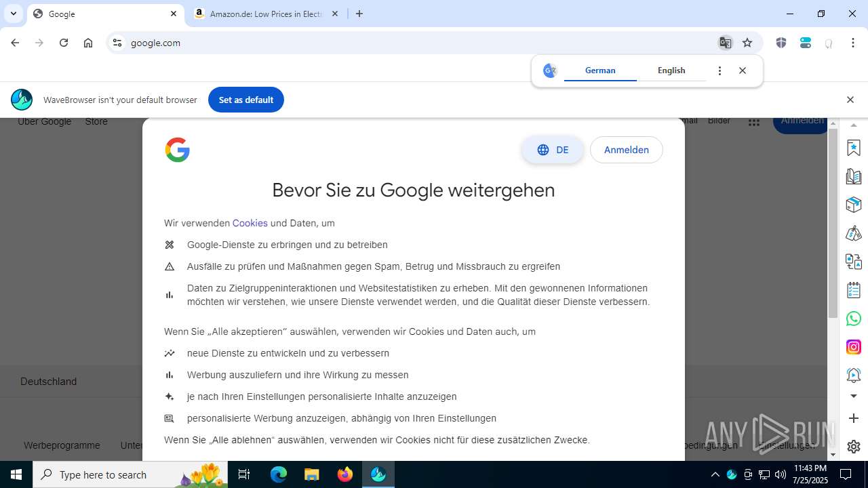Viewport: 868px width, 488px height.
Task: Click Google logo in consent dialog
Action: point(178,150)
